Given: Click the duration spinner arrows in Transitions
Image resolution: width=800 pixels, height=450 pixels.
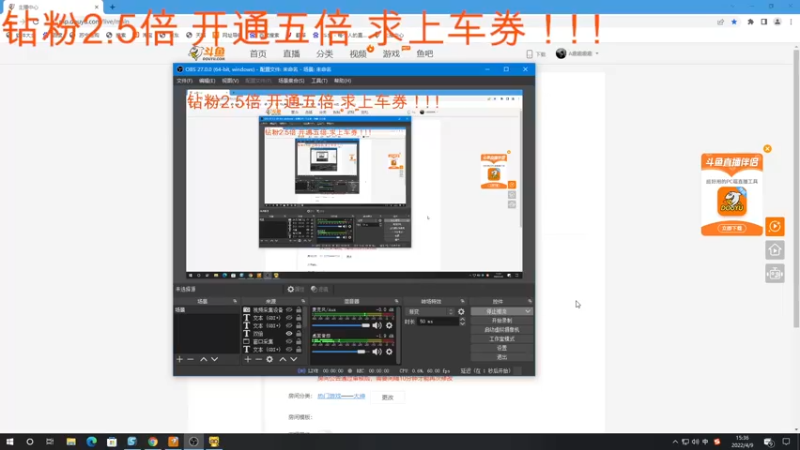Looking at the screenshot, I should tap(462, 321).
